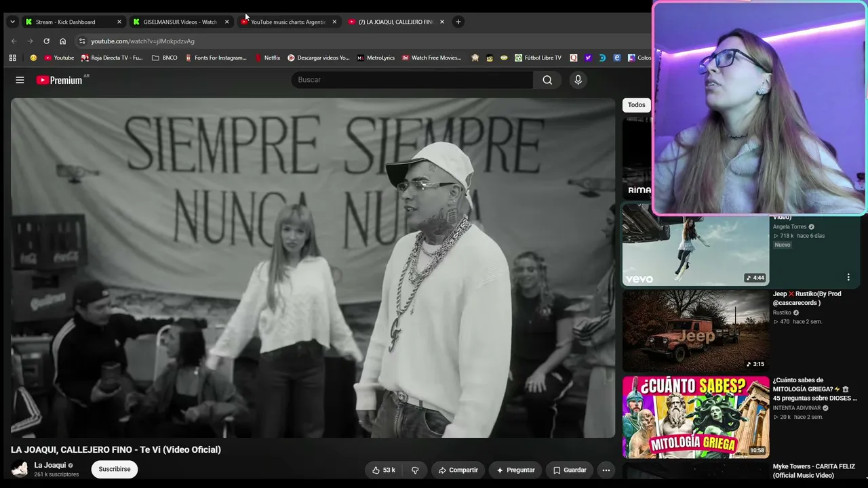Screen dimensions: 868x488
Task: Open the INTENTA ADIVINAR channel name
Action: coord(797,408)
